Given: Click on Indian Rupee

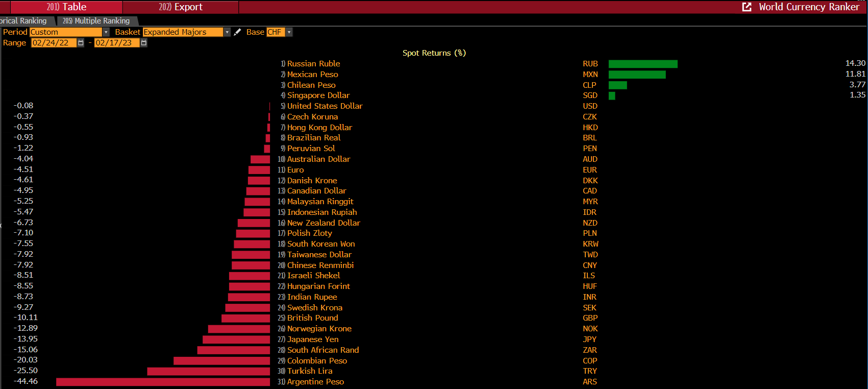Looking at the screenshot, I should coord(312,297).
